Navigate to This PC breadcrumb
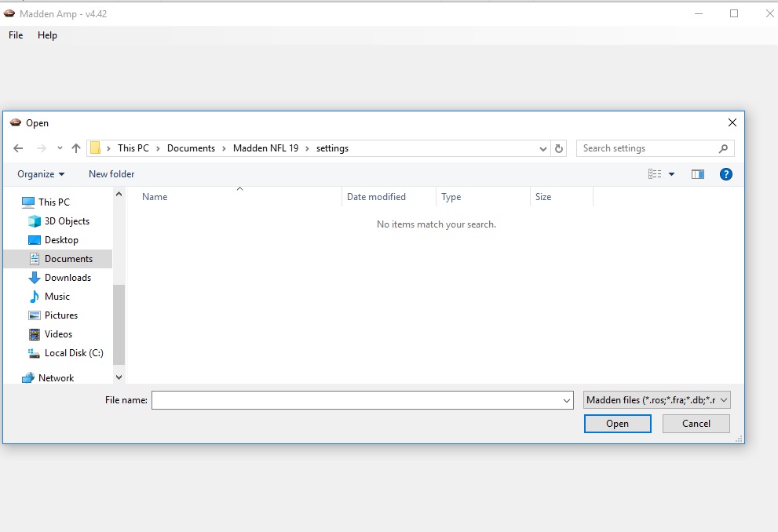Screen dimensions: 778x532 coord(133,148)
